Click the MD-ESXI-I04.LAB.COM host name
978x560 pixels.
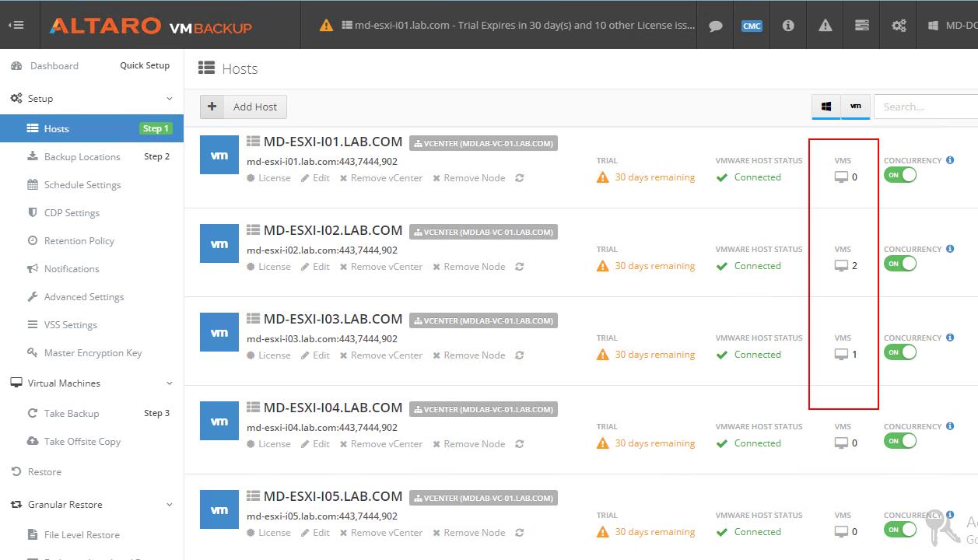[x=333, y=408]
